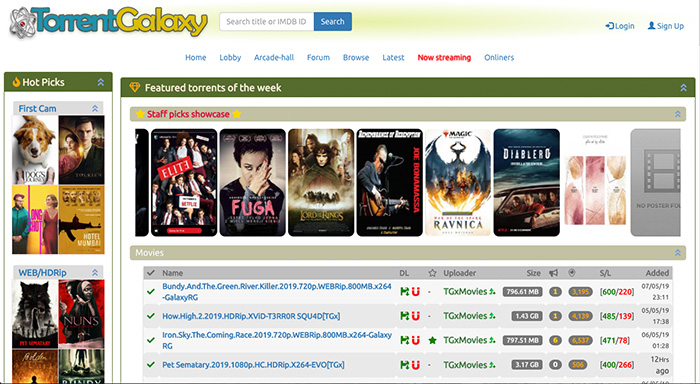Focus the Search title or IMDB ID field

pos(267,21)
